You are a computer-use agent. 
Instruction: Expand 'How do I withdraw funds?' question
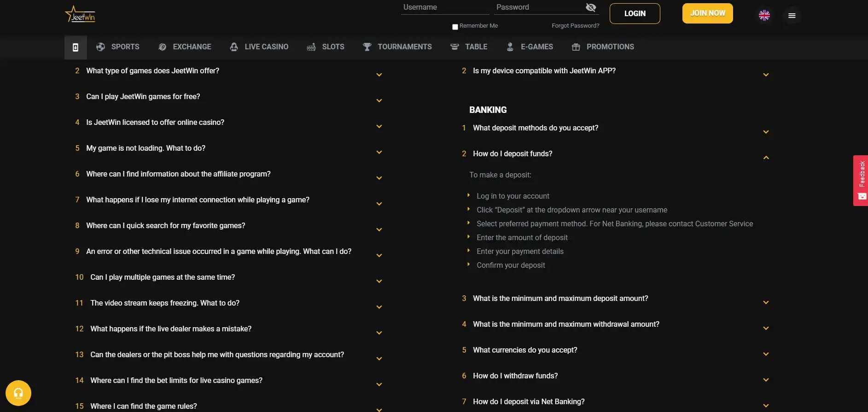click(x=766, y=380)
